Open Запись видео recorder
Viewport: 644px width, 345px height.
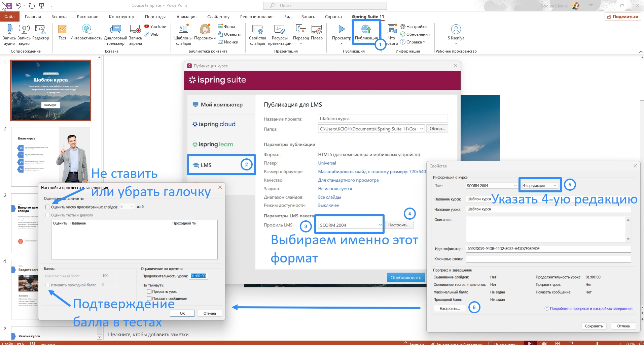pyautogui.click(x=24, y=35)
